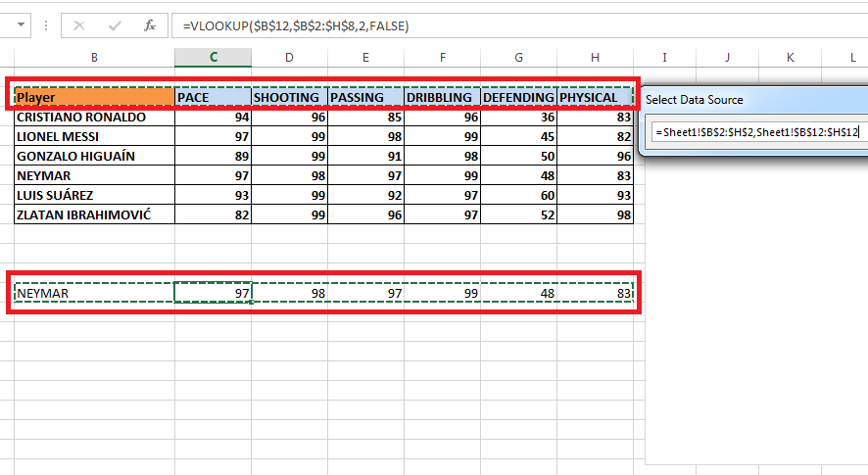
Task: Select the GONZALO HIGUAÍN cell
Action: coord(94,156)
